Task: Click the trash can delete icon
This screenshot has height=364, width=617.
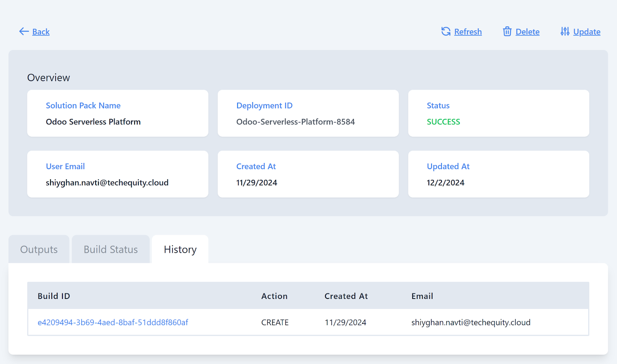Action: 507,32
